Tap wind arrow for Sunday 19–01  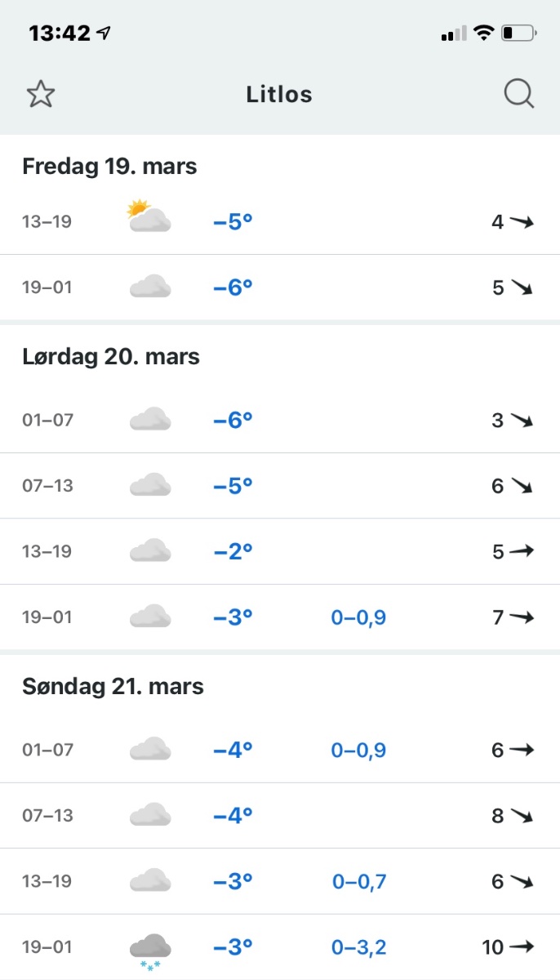(x=521, y=947)
